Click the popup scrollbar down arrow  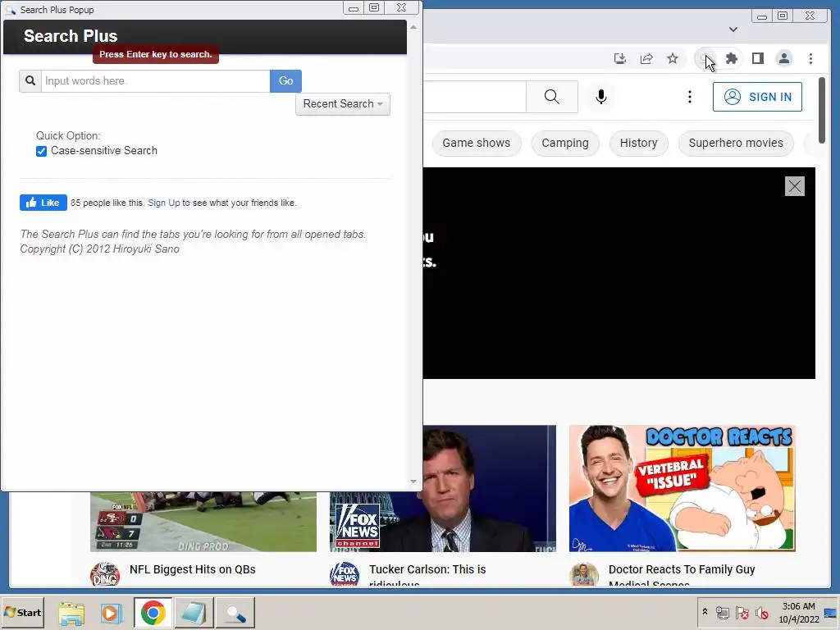tap(413, 482)
